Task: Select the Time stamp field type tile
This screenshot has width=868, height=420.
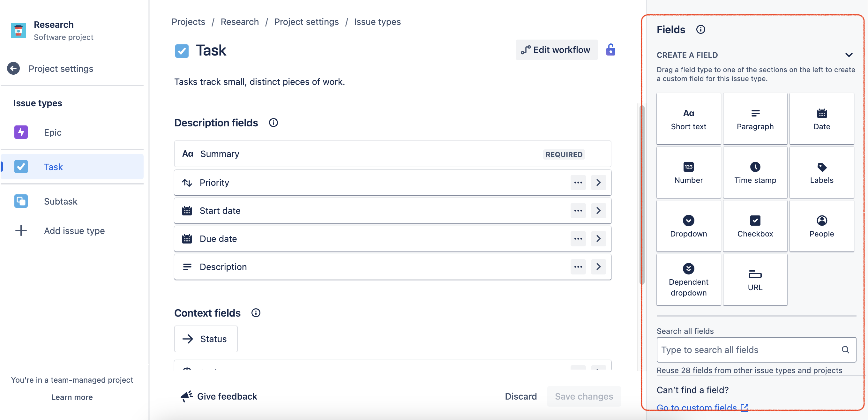Action: pyautogui.click(x=755, y=172)
